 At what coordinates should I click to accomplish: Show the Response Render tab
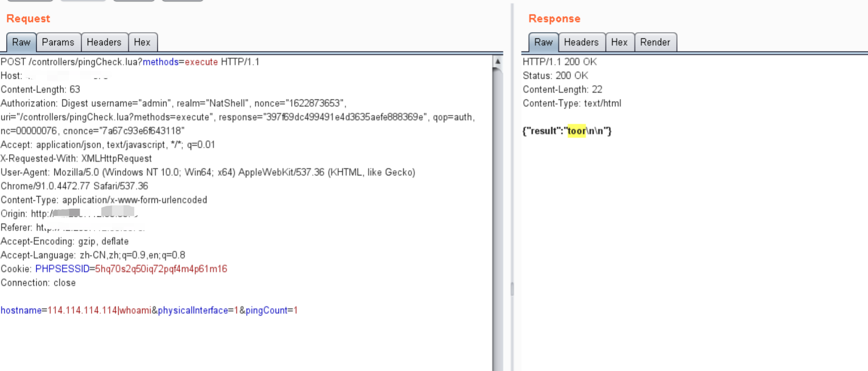click(656, 42)
